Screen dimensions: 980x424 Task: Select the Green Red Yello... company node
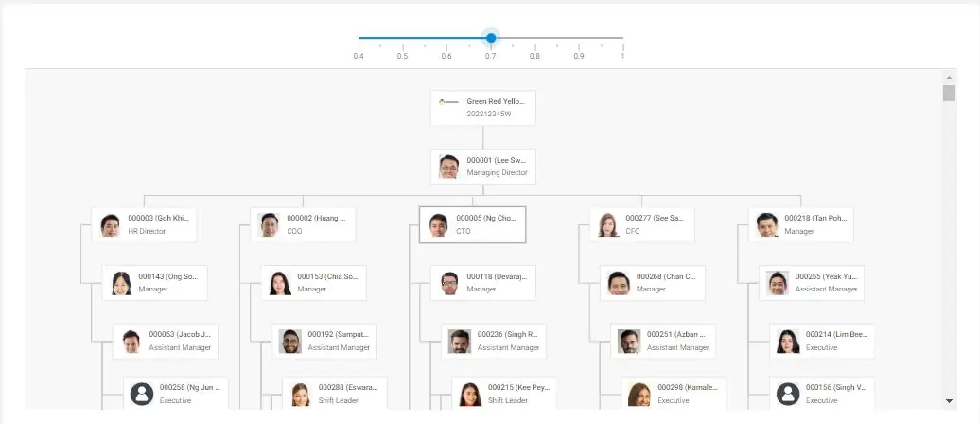[483, 108]
